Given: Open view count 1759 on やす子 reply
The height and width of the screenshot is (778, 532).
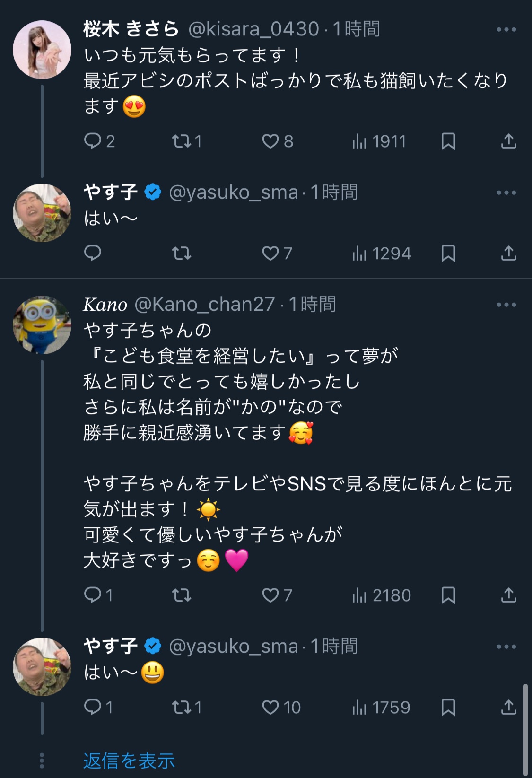Looking at the screenshot, I should coord(381,707).
